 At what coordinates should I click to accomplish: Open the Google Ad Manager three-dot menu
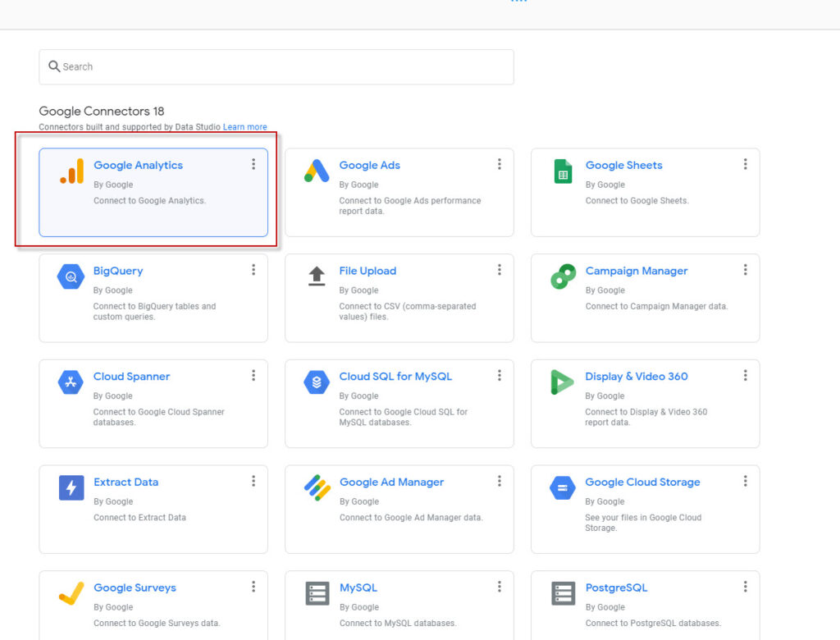pyautogui.click(x=500, y=481)
